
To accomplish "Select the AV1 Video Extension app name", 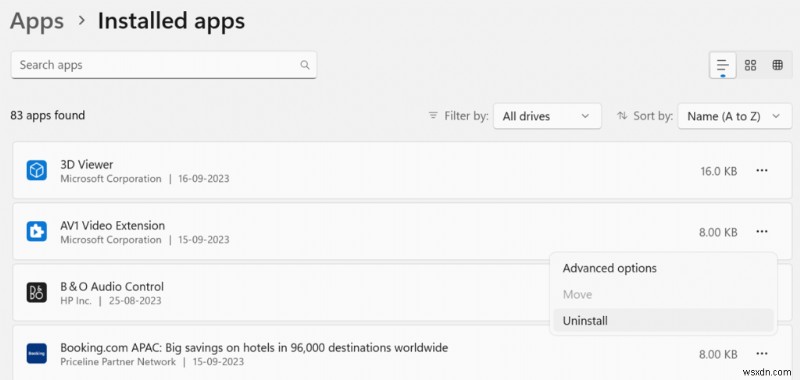I will pyautogui.click(x=113, y=225).
